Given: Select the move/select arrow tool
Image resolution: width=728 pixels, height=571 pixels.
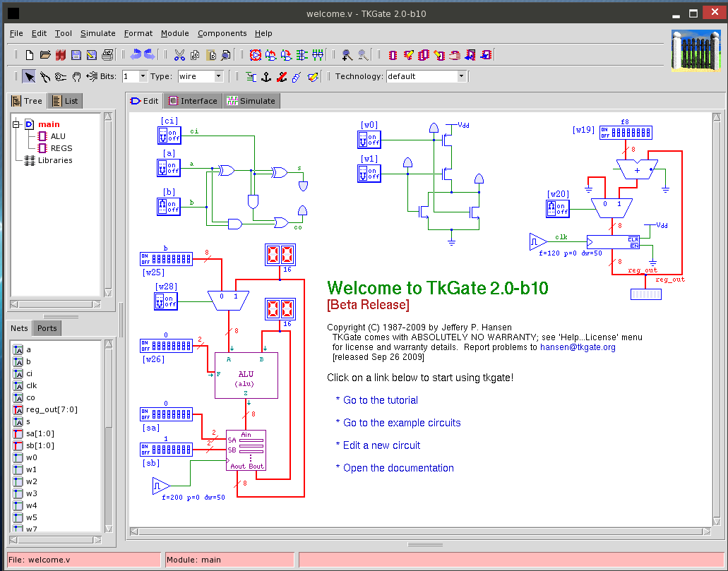Looking at the screenshot, I should 29,77.
